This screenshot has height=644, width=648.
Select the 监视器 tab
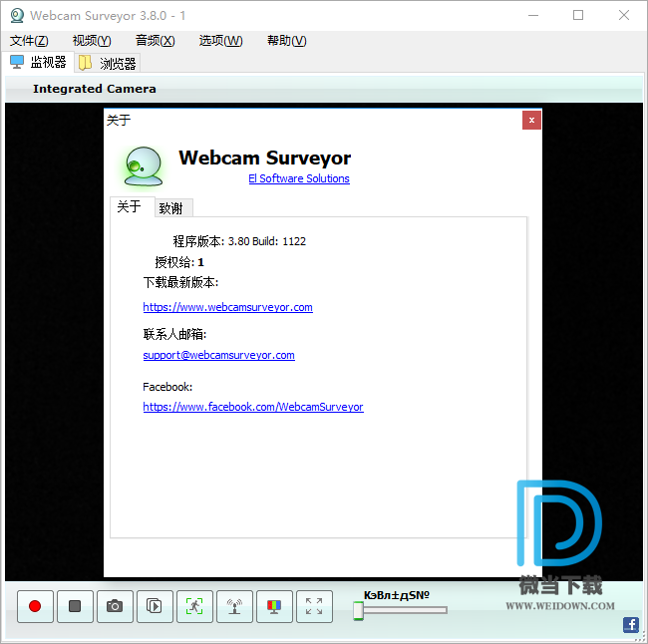coord(38,62)
